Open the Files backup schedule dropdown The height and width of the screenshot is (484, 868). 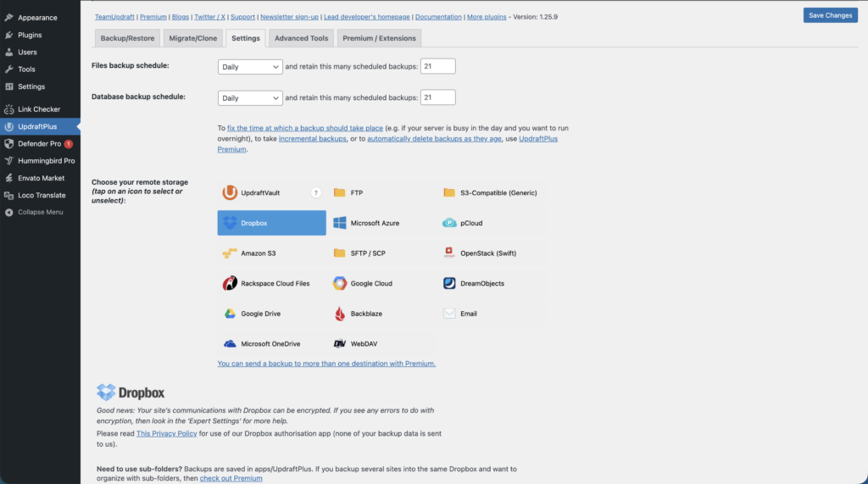(x=250, y=66)
